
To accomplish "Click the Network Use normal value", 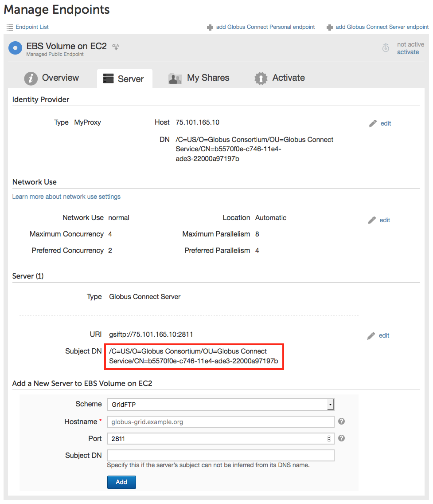I will tap(119, 218).
